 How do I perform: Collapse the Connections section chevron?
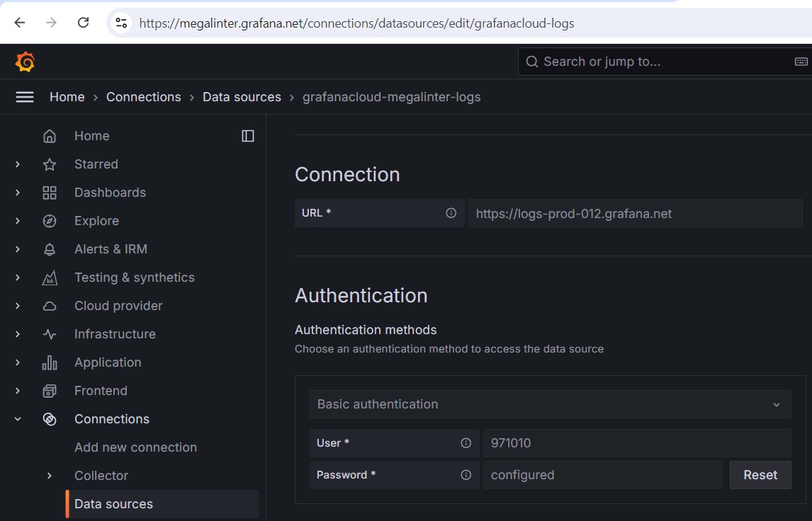(18, 419)
